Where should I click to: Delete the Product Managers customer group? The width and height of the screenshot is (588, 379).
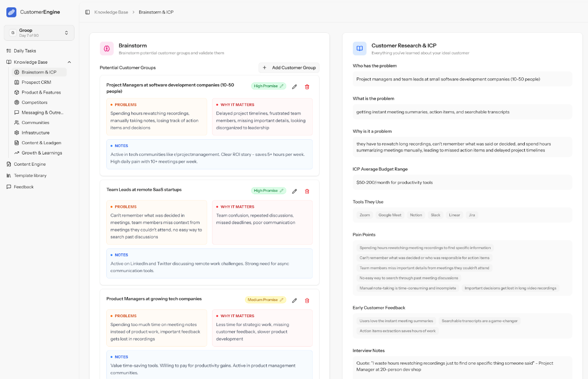point(307,301)
